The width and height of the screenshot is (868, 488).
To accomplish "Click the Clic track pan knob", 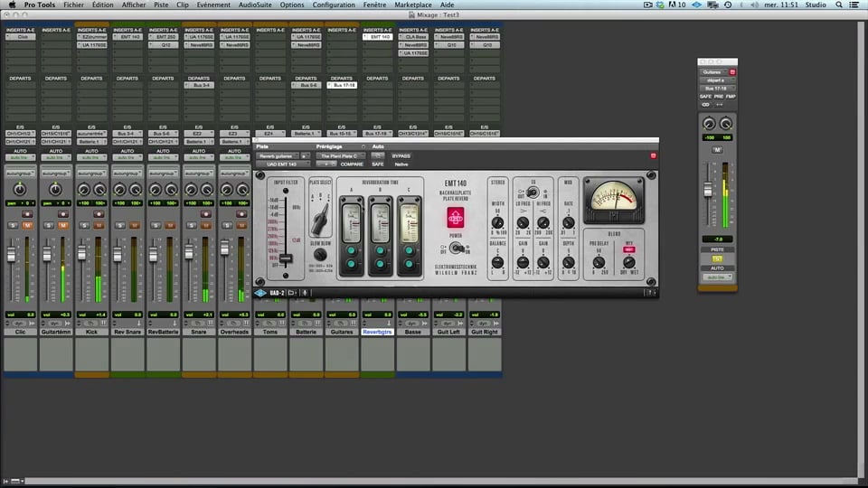I will point(20,190).
